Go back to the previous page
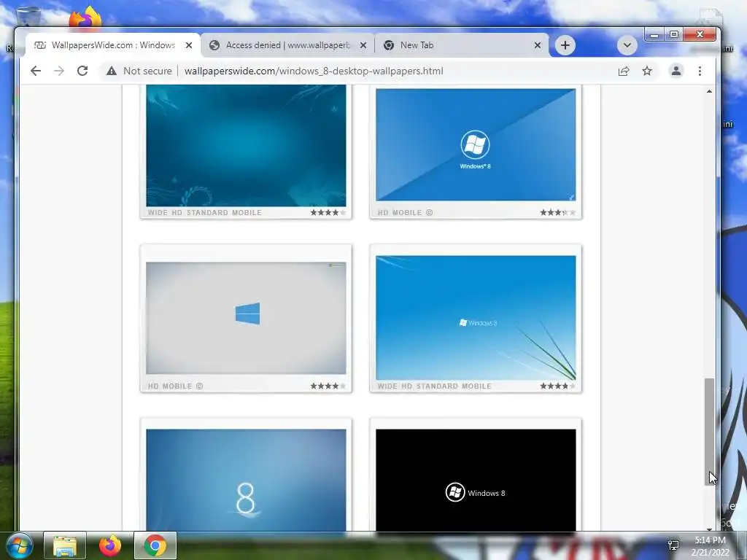Viewport: 747px width, 560px height. (x=36, y=71)
